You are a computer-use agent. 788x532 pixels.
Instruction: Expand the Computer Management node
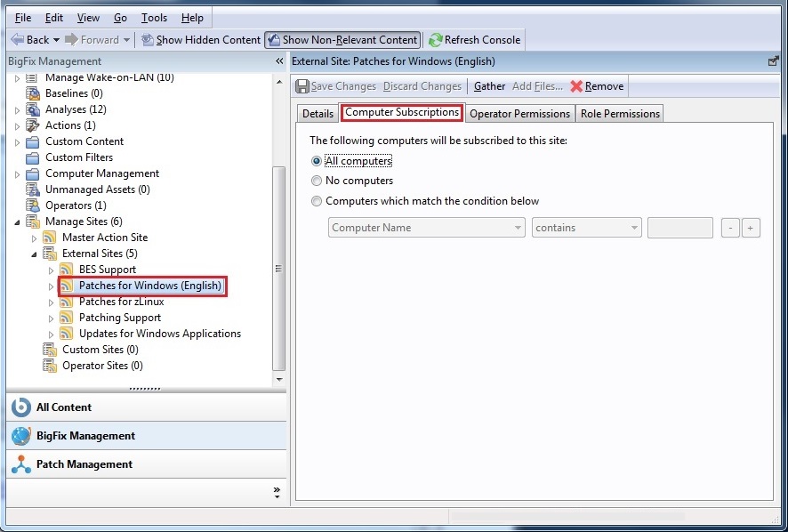[17, 174]
